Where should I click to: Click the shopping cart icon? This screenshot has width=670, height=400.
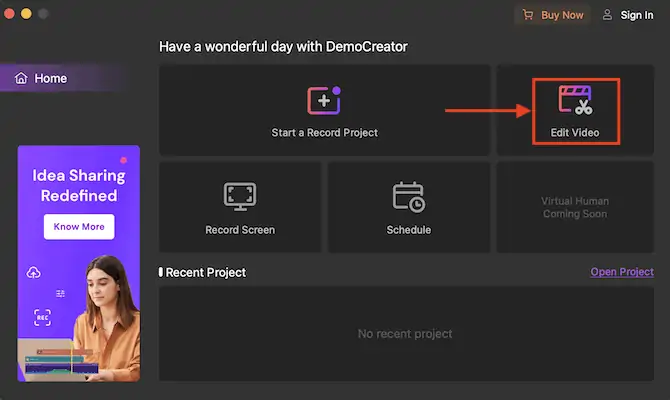click(x=528, y=15)
